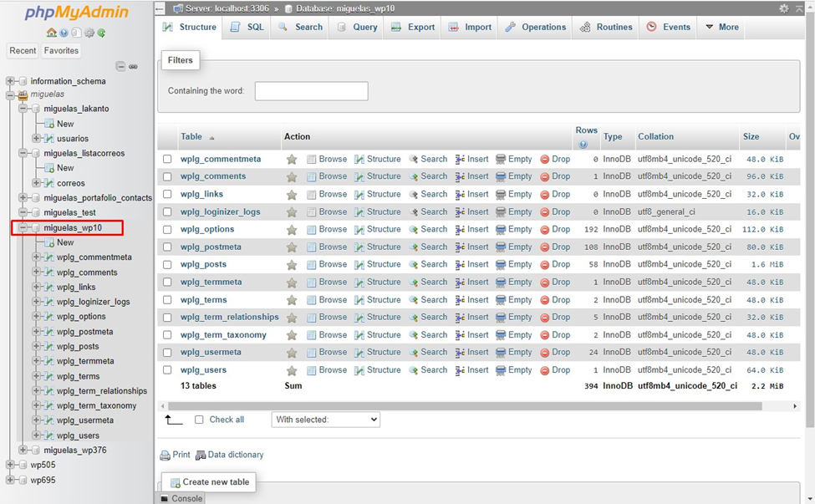Sort by the Table column header
Viewport: 815px width, 504px height.
(191, 136)
